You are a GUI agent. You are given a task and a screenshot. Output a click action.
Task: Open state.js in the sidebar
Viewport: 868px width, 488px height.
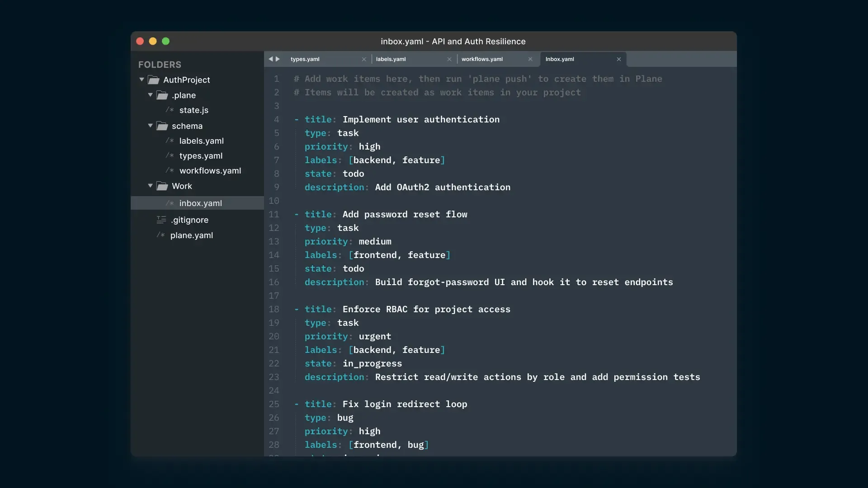tap(193, 110)
